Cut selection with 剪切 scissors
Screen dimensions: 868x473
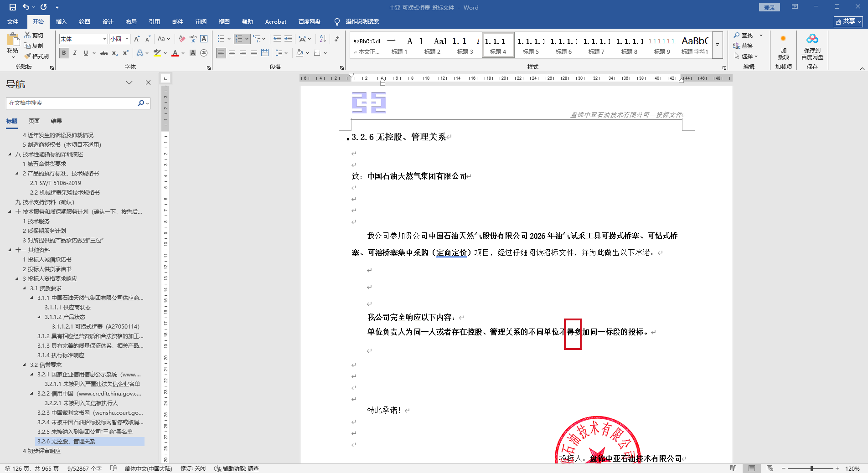click(34, 36)
